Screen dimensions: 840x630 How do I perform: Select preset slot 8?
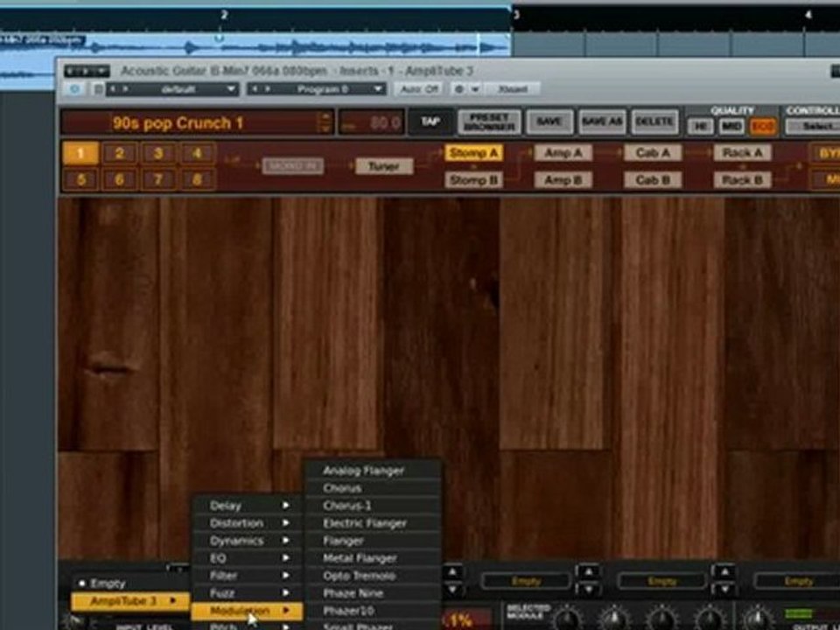coord(198,180)
